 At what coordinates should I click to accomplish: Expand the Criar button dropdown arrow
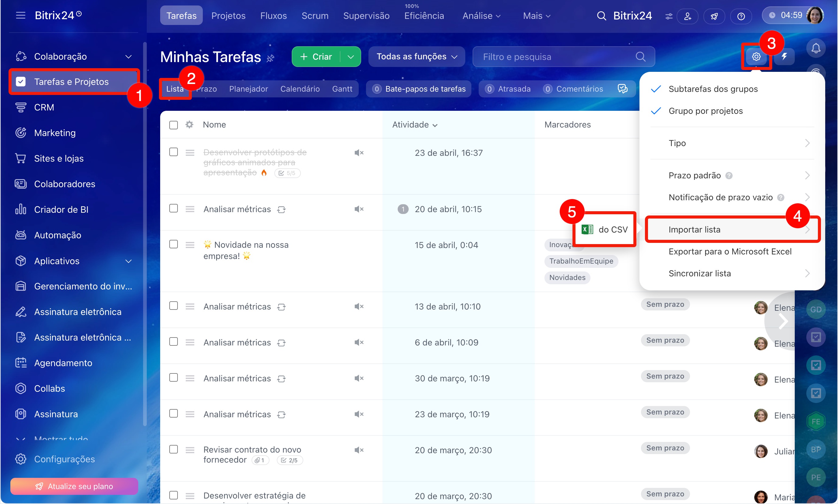(351, 57)
